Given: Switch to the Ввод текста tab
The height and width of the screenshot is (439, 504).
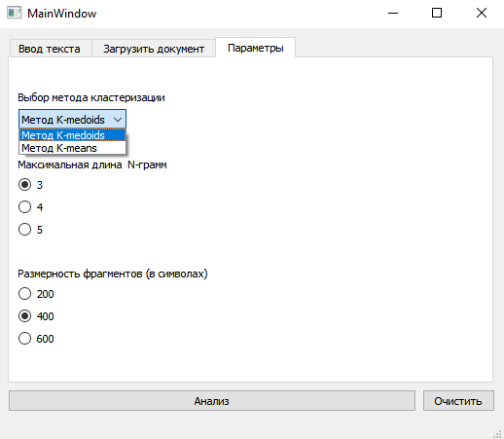Looking at the screenshot, I should coord(50,49).
